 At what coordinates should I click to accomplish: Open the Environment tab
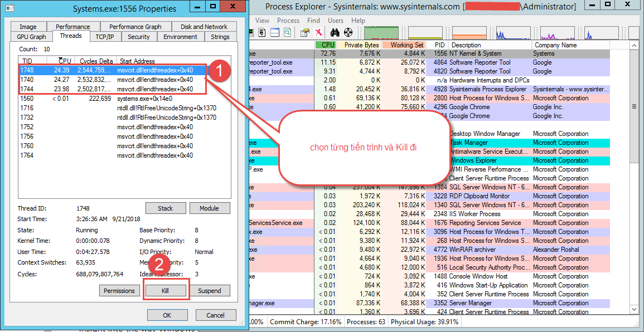180,37
